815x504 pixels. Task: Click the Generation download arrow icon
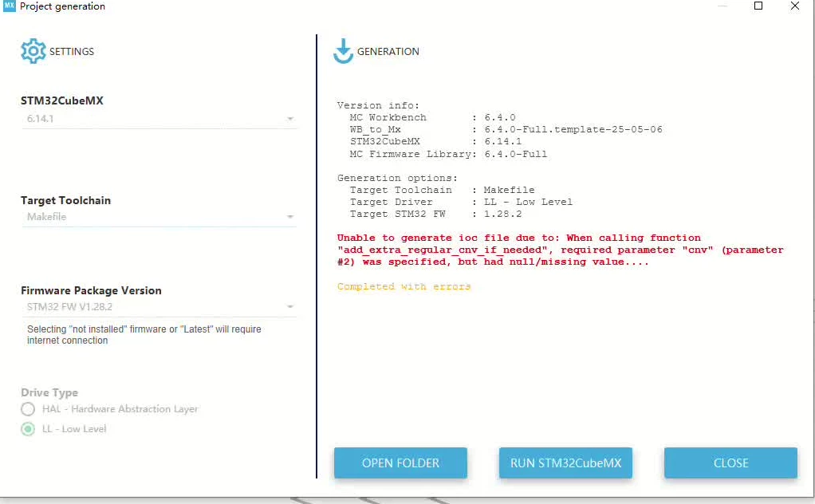click(x=343, y=51)
